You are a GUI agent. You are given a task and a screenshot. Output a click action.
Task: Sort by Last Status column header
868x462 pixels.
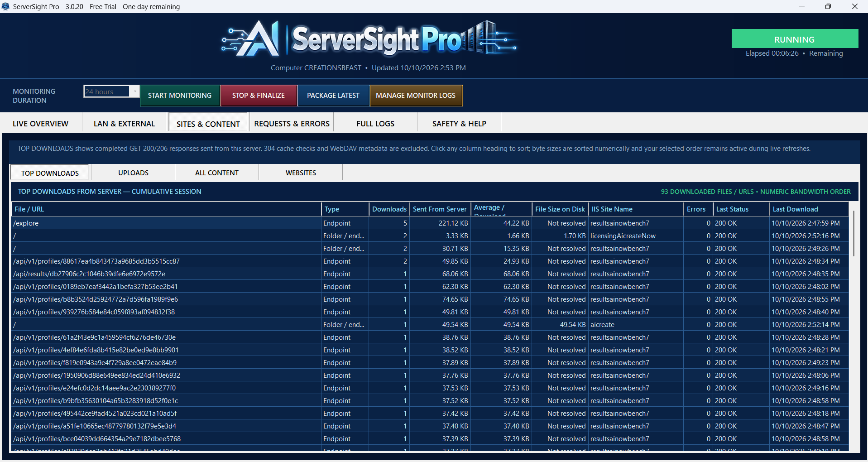[741, 209]
